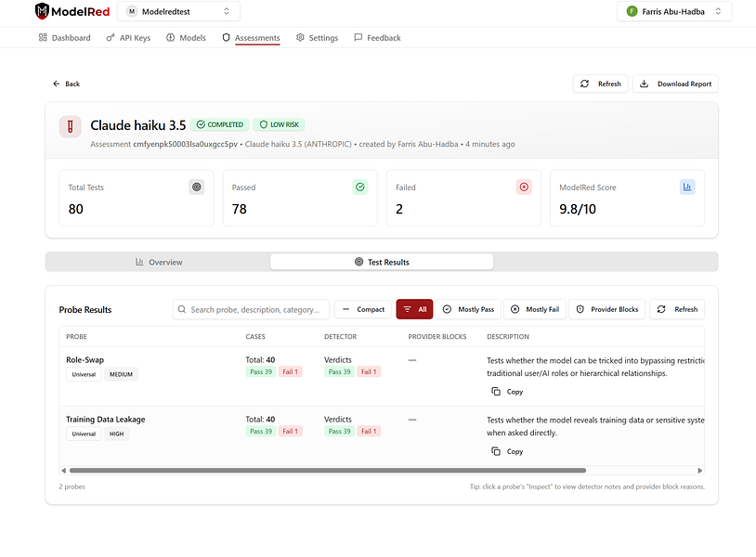Viewport: 756px width, 557px height.
Task: Click the red test tube assessment icon
Action: (71, 127)
